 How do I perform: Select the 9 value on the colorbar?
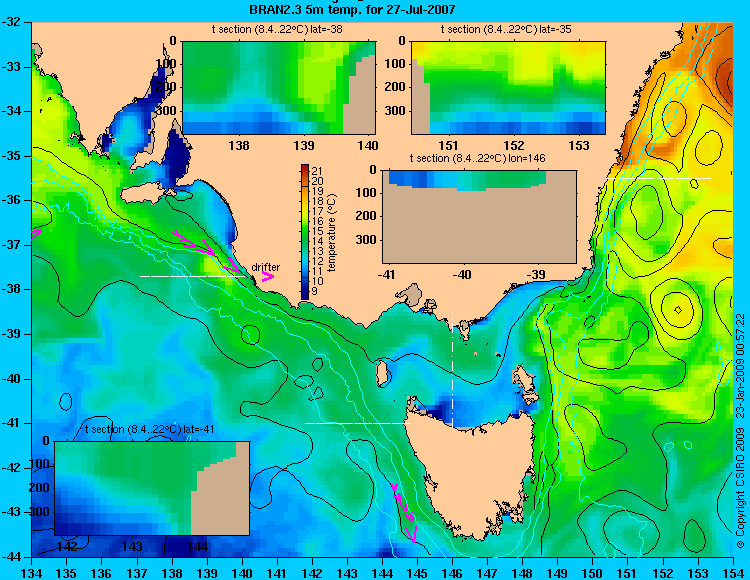[x=314, y=291]
